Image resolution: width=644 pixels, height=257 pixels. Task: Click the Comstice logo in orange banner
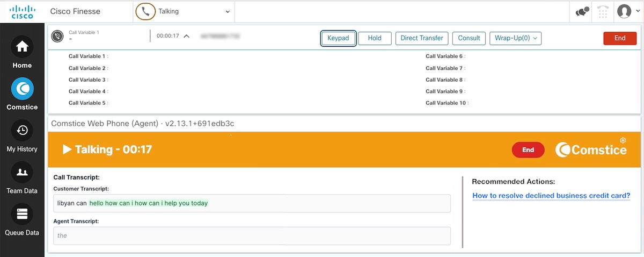click(590, 150)
